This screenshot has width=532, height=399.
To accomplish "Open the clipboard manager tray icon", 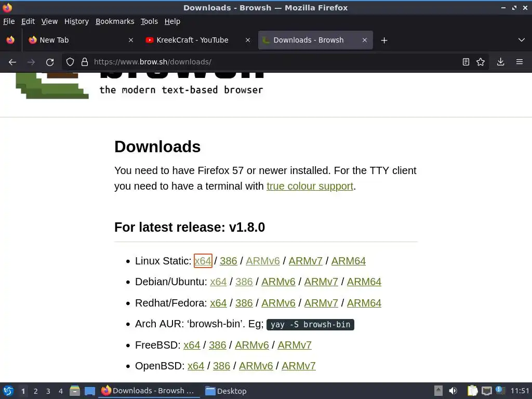I will (x=472, y=391).
